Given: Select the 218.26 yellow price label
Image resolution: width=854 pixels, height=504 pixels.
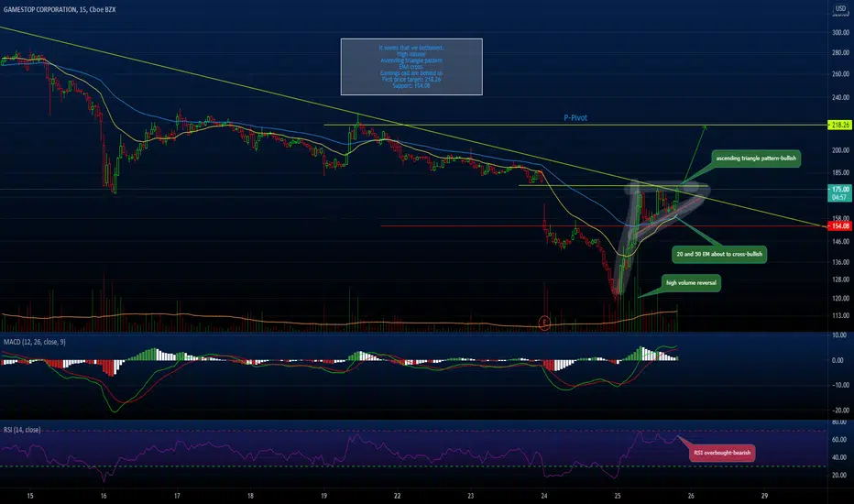Looking at the screenshot, I should 840,125.
